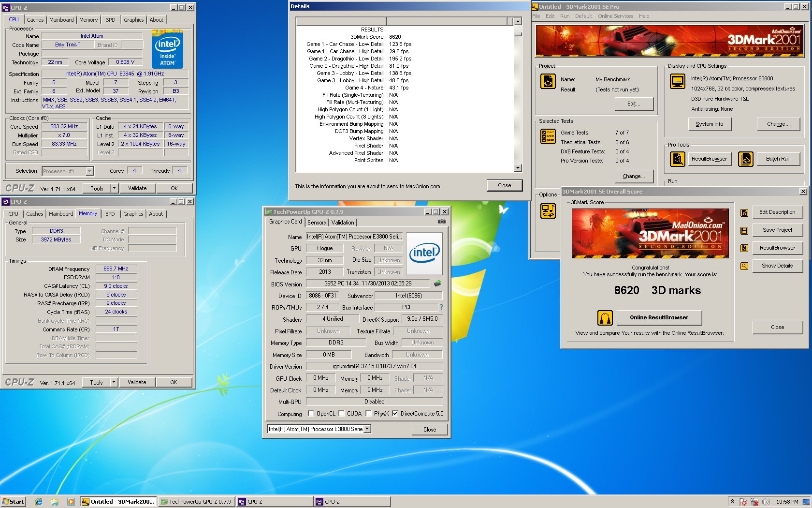Screen dimensions: 812x508
Task: Open Windows Media Player from the taskbar
Action: tap(71, 502)
